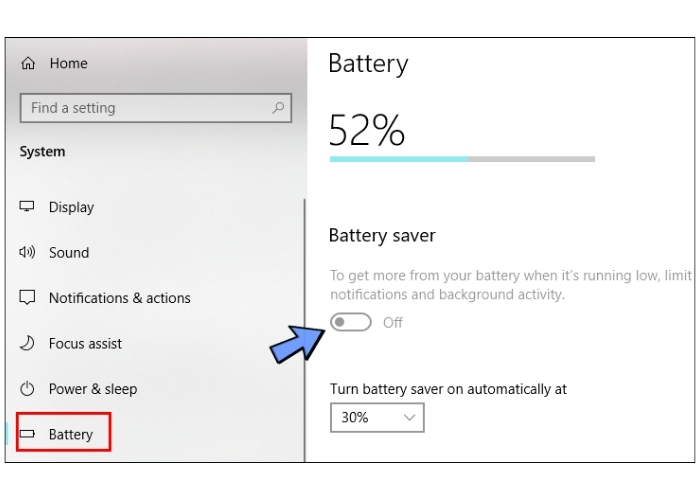This screenshot has height=500, width=700.
Task: Click the battery level progress bar
Action: click(x=462, y=158)
